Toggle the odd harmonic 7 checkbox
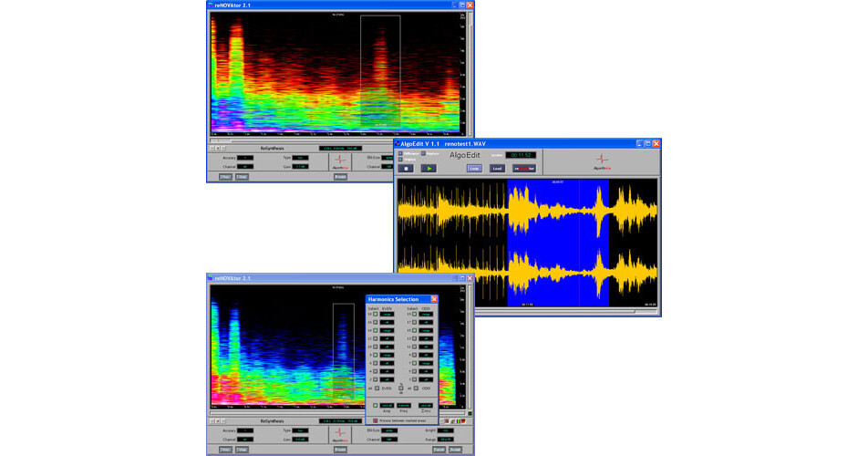The height and width of the screenshot is (456, 868). (x=414, y=363)
